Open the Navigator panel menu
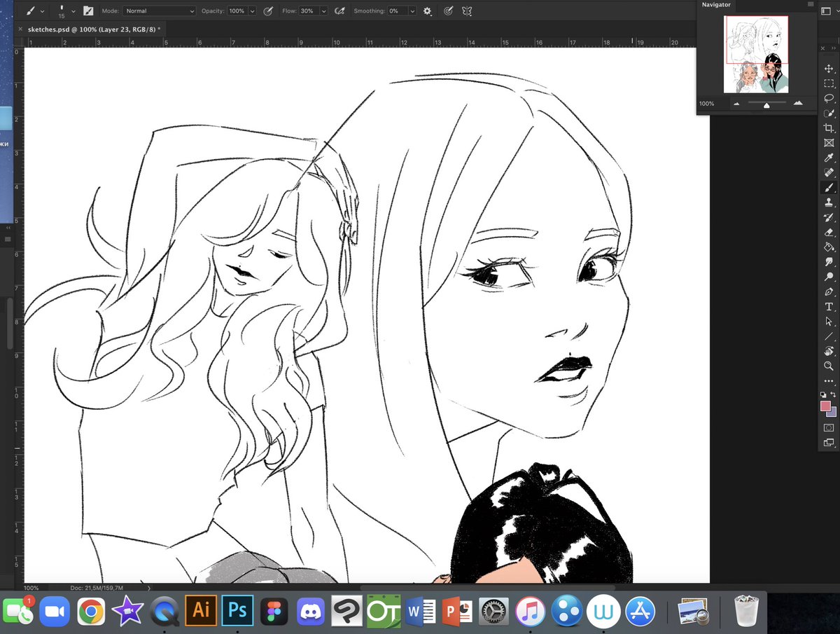Screen dimensions: 840x634 tap(810, 5)
